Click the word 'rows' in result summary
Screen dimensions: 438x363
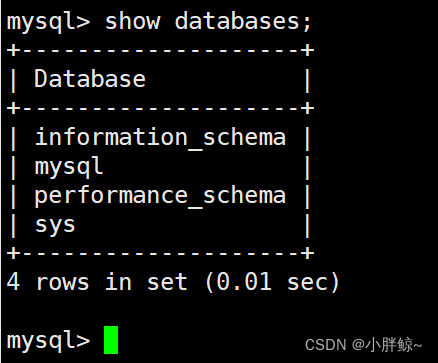click(62, 283)
